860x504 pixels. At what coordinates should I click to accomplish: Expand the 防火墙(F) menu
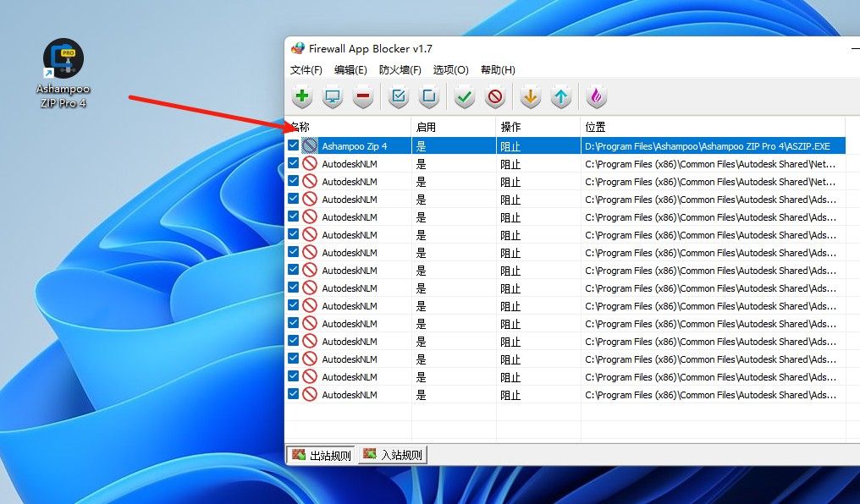tap(400, 70)
